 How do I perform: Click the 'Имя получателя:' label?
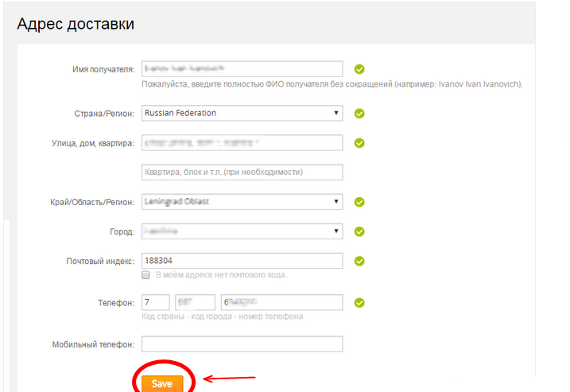coord(103,69)
